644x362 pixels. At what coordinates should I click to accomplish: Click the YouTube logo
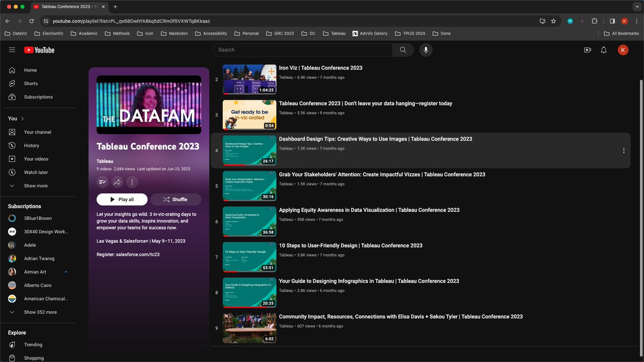point(38,49)
